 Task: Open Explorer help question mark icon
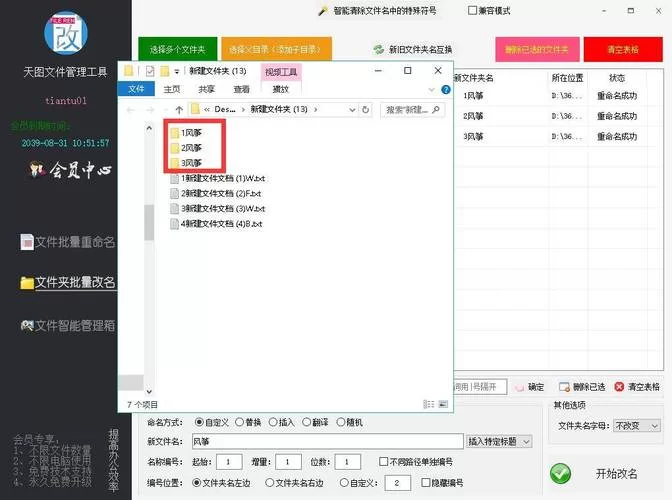coord(446,90)
